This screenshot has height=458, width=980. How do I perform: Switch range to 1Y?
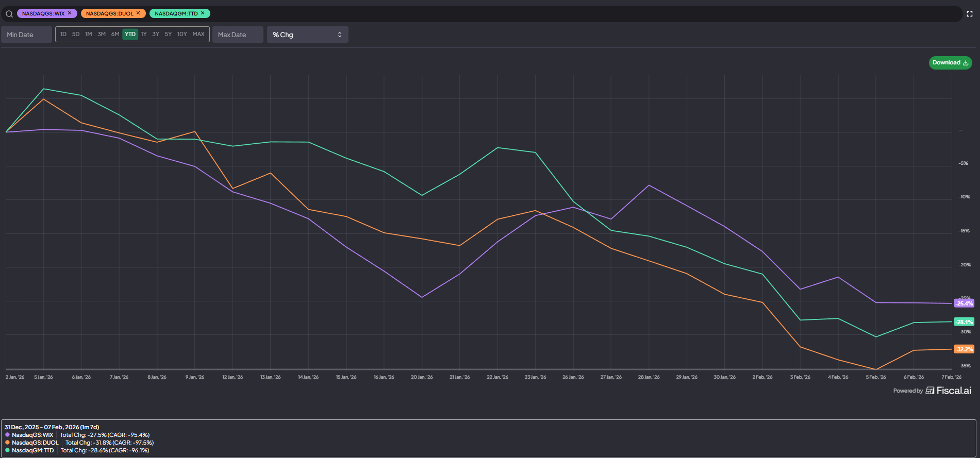(x=144, y=34)
